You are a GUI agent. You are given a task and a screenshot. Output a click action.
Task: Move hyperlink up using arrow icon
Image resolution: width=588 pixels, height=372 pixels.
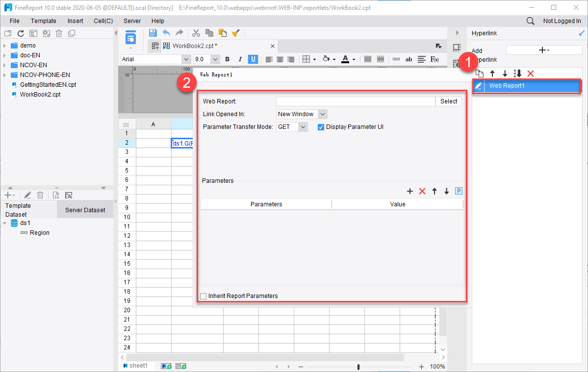pos(492,73)
